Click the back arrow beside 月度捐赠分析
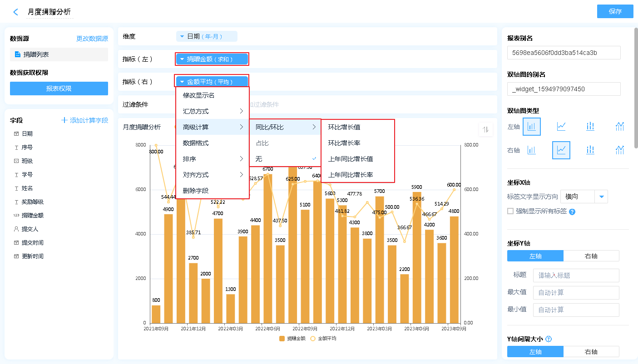This screenshot has height=364, width=638. (16, 12)
